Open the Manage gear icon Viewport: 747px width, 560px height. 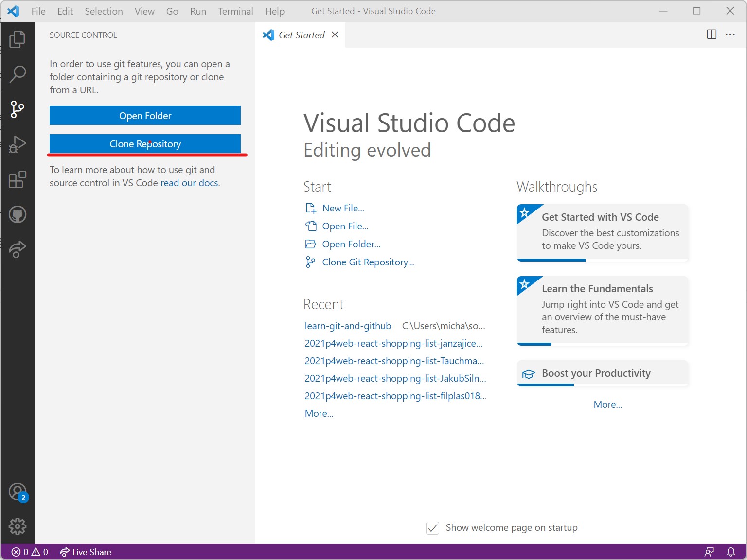18,526
